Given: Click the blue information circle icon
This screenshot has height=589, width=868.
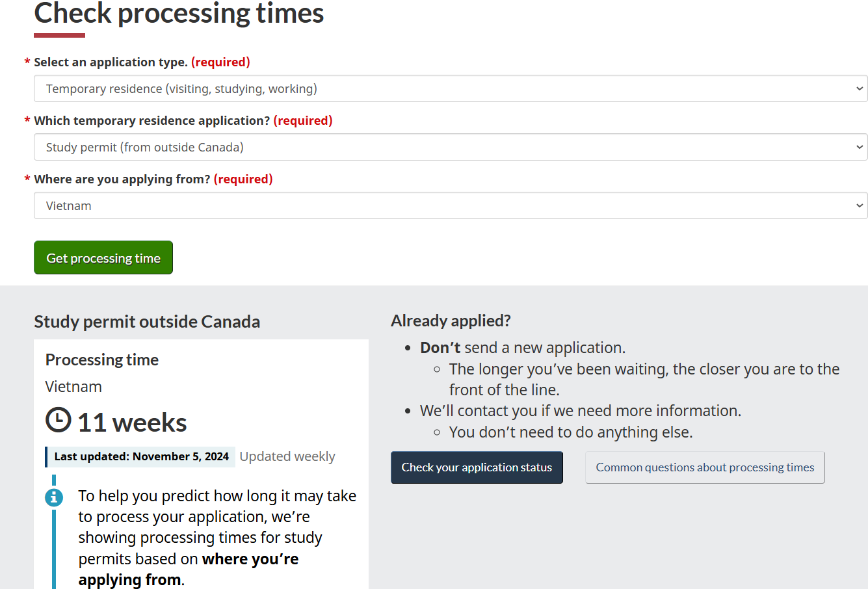Looking at the screenshot, I should (x=54, y=498).
